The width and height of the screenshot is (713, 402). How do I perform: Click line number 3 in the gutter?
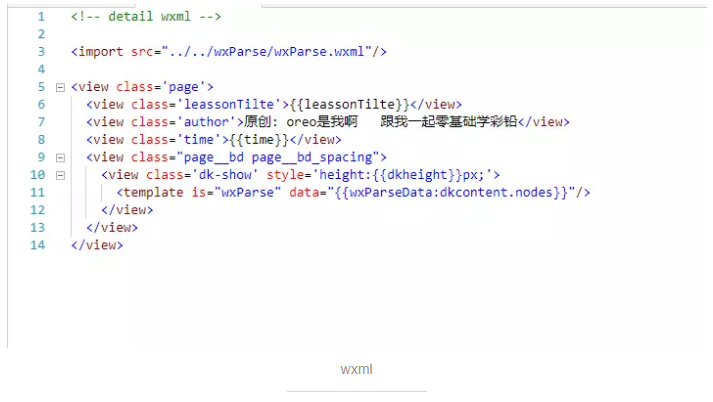click(x=41, y=52)
